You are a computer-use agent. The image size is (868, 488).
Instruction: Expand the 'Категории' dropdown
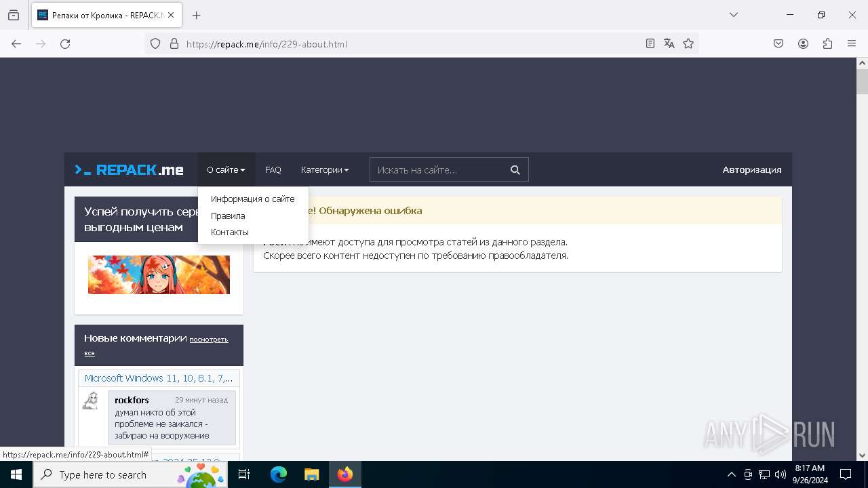[x=325, y=169]
